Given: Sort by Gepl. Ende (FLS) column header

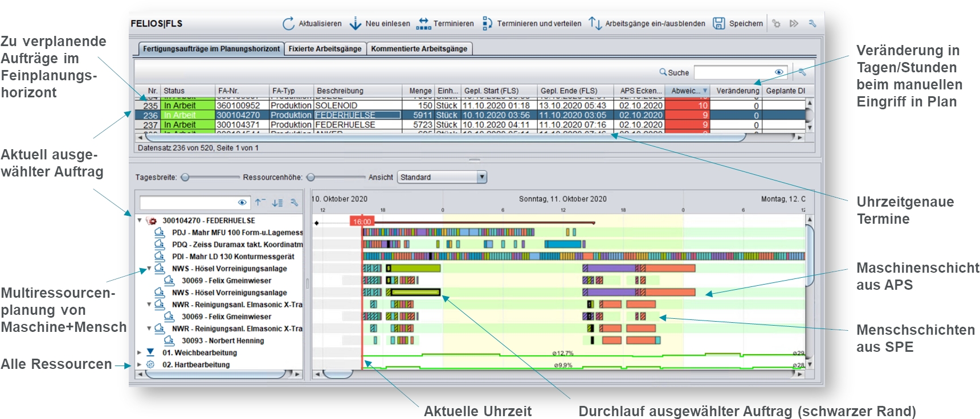Looking at the screenshot, I should (x=575, y=91).
